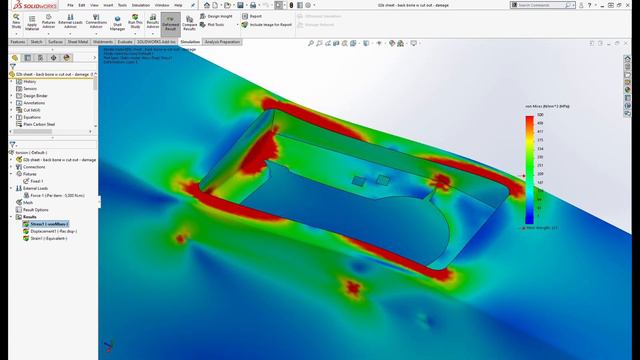This screenshot has width=640, height=360.
Task: Toggle the Deformed Result button
Action: coord(170,23)
